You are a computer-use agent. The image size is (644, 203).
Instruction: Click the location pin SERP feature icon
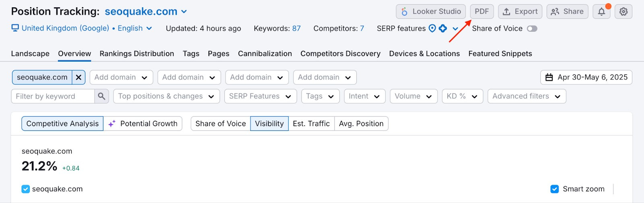point(432,29)
